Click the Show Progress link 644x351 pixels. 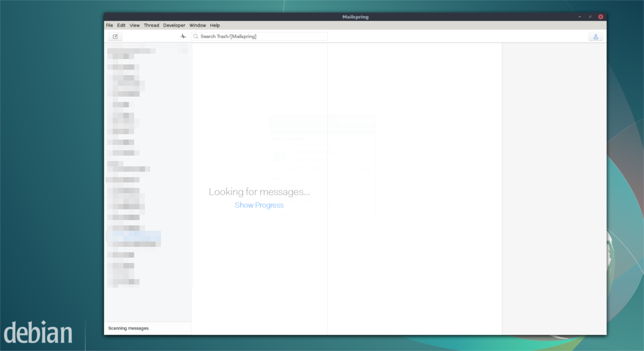pyautogui.click(x=259, y=205)
